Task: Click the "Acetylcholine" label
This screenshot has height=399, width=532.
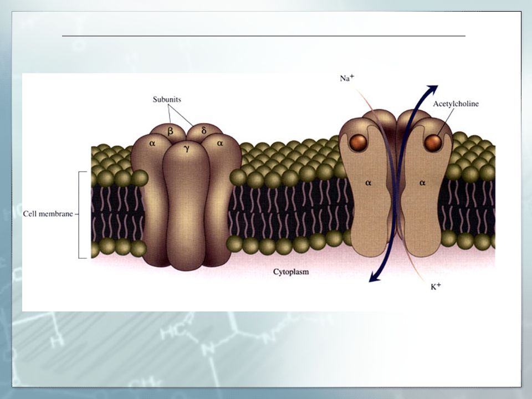Action: [x=456, y=104]
